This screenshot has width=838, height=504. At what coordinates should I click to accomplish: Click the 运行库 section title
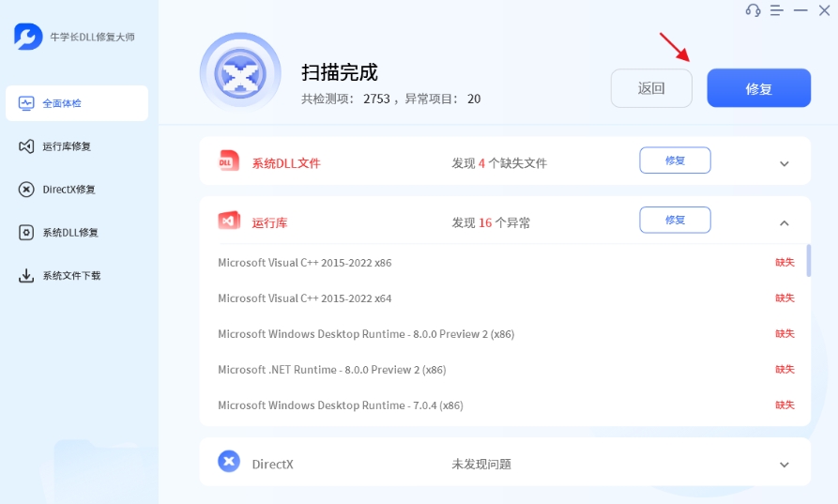tap(269, 222)
